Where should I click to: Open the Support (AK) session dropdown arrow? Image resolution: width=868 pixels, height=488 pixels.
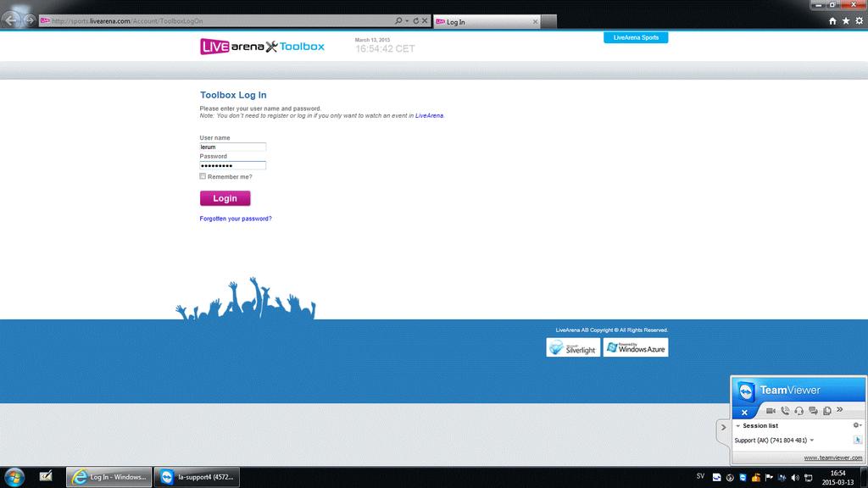tap(812, 441)
